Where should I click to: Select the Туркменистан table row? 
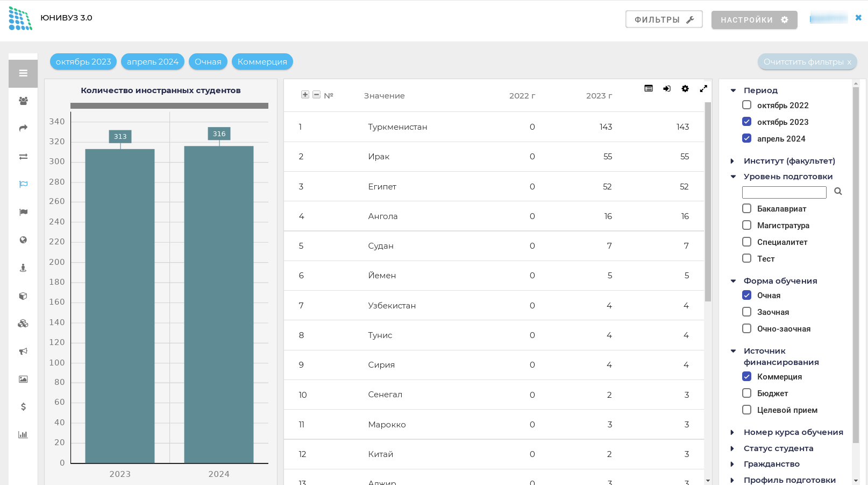coord(494,127)
